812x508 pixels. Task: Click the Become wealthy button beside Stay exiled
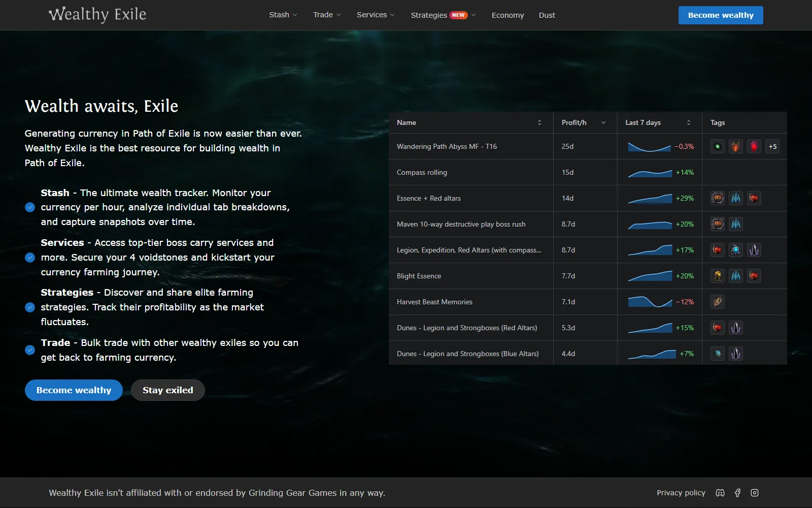coord(74,390)
